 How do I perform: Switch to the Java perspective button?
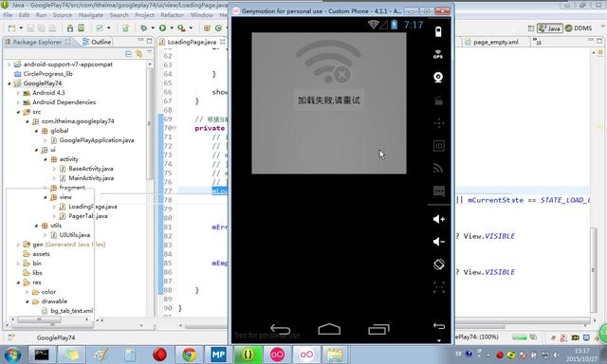pos(550,28)
